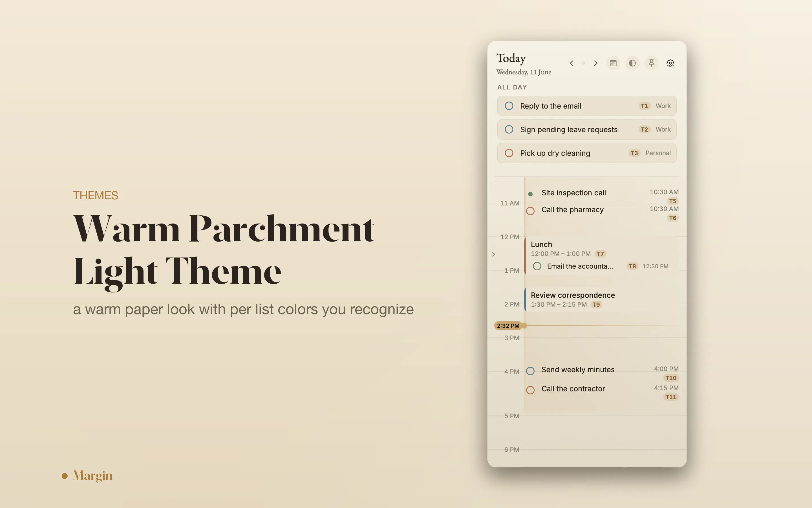Click the '4:15 PM' time on contractor call

click(x=666, y=388)
